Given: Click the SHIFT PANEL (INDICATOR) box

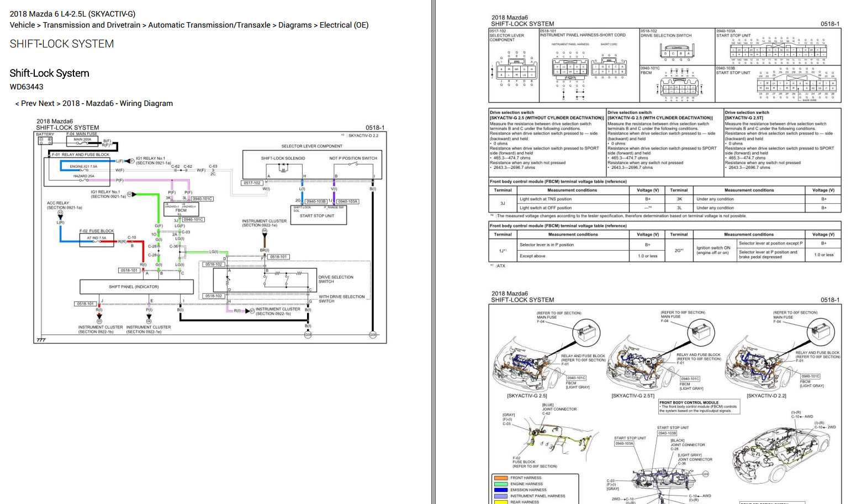Looking at the screenshot, I should tap(136, 287).
